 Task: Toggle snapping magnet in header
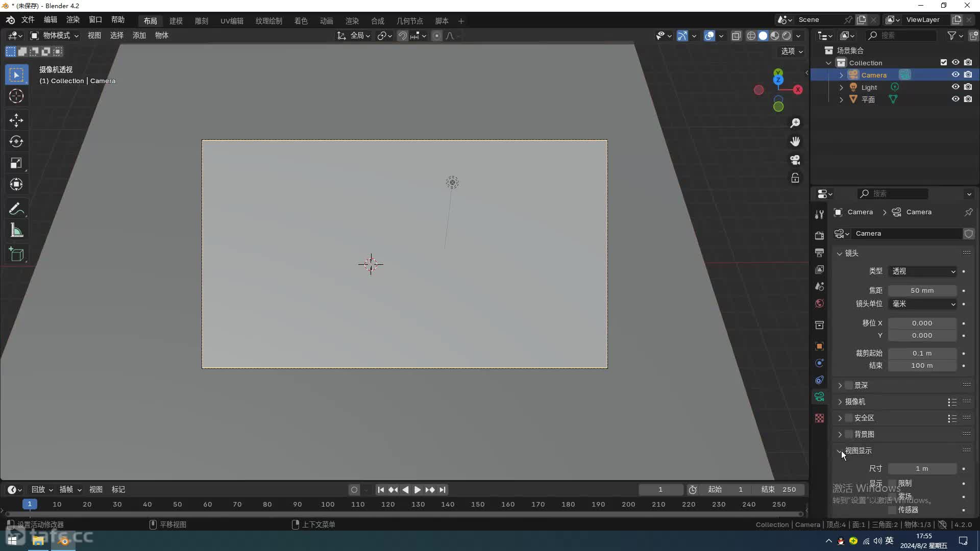pos(403,36)
